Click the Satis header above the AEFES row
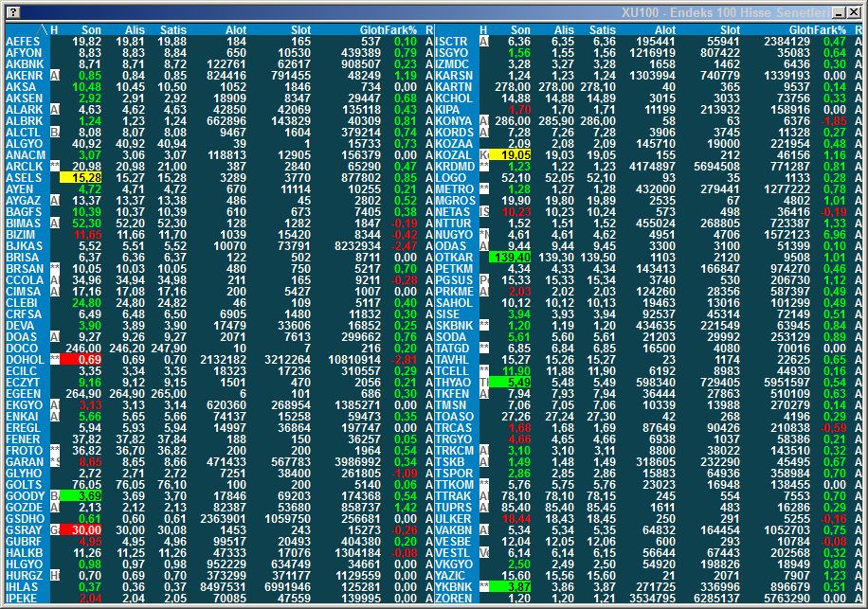868x609 pixels. click(173, 30)
